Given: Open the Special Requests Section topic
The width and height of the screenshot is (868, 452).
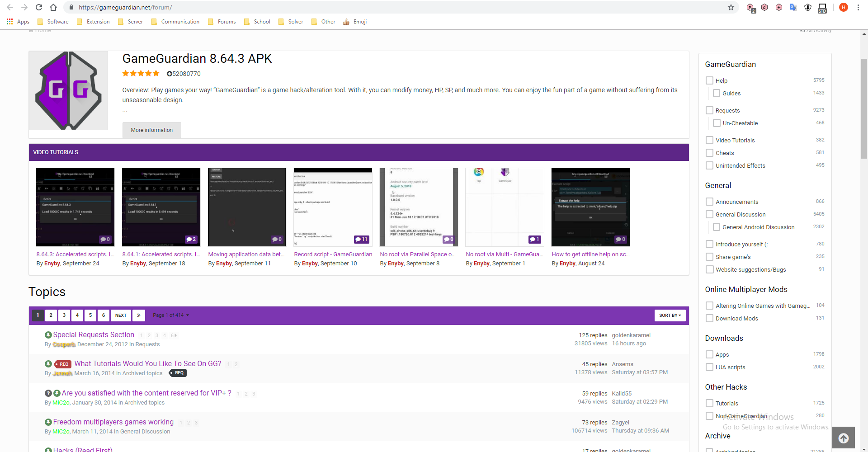Looking at the screenshot, I should coord(93,334).
